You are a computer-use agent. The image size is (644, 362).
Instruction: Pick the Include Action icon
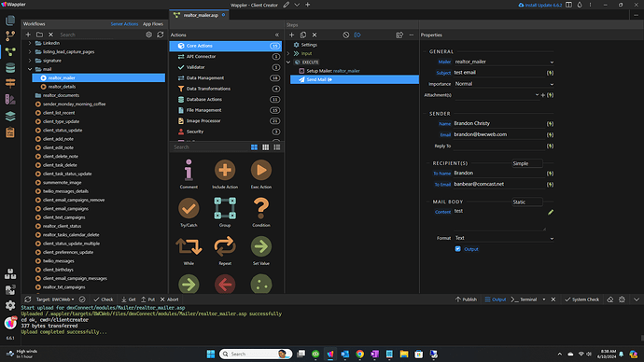click(225, 171)
